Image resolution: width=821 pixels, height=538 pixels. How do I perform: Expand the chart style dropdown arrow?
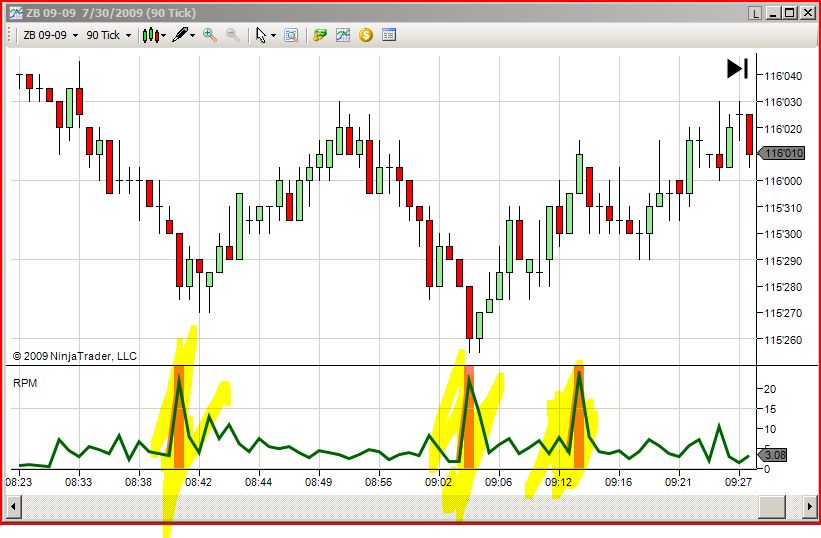164,36
